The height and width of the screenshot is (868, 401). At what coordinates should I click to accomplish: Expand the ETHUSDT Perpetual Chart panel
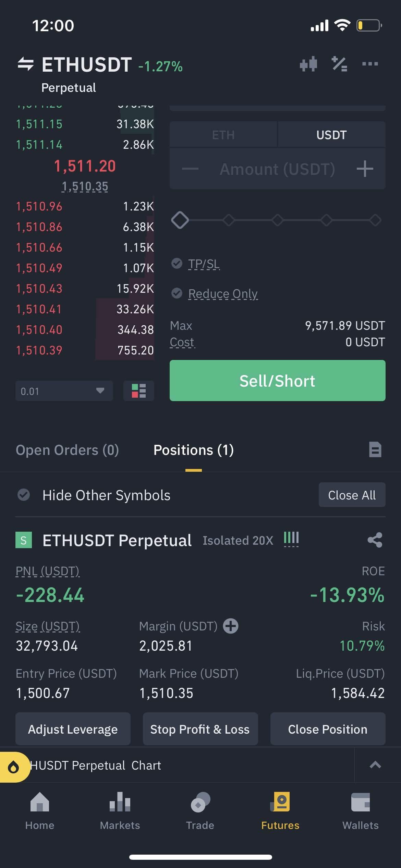pos(375,765)
